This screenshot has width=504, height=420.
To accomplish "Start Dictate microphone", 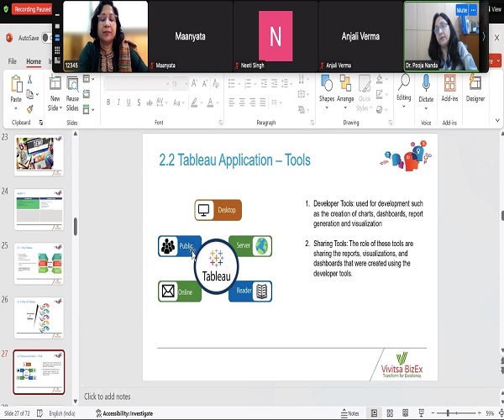I will (426, 92).
